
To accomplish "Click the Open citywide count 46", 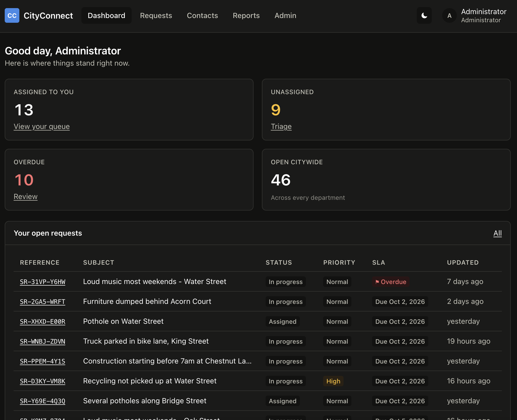I will tap(281, 180).
